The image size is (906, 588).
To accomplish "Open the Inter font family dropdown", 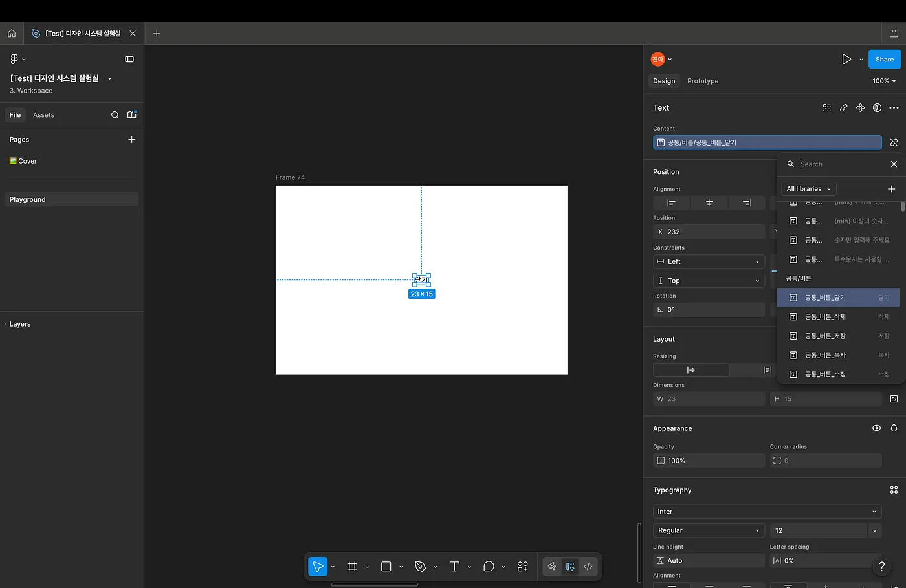I will pos(768,512).
